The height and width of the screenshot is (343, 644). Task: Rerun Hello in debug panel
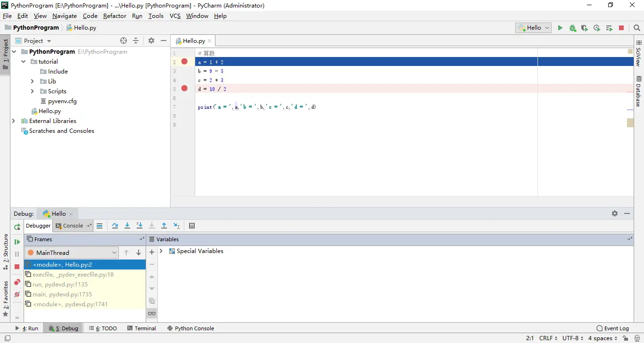tap(17, 227)
